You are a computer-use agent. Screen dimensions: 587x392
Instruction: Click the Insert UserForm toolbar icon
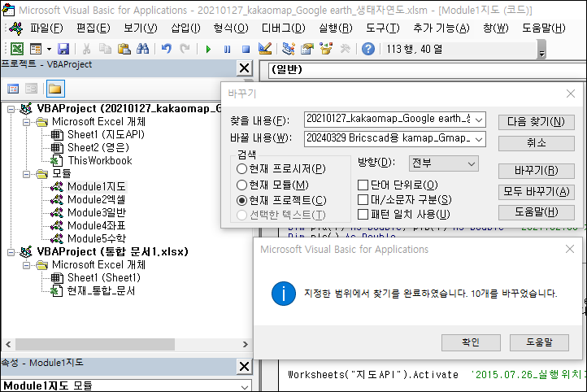tap(36, 49)
